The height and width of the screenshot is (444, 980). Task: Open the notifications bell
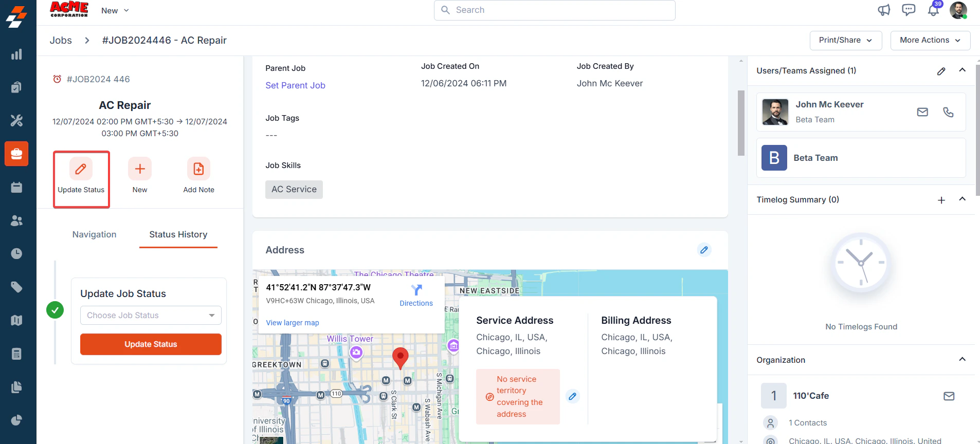click(x=933, y=10)
